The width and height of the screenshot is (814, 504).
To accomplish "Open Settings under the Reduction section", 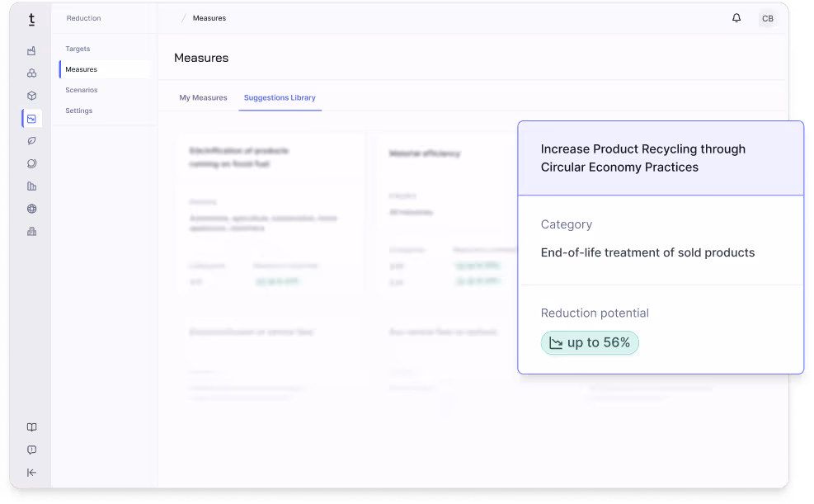I will (78, 111).
